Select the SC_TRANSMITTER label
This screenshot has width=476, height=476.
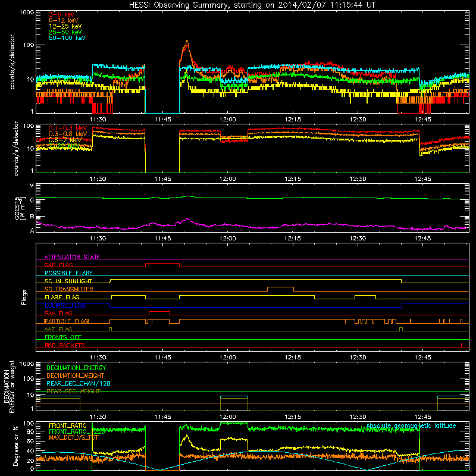click(x=68, y=289)
